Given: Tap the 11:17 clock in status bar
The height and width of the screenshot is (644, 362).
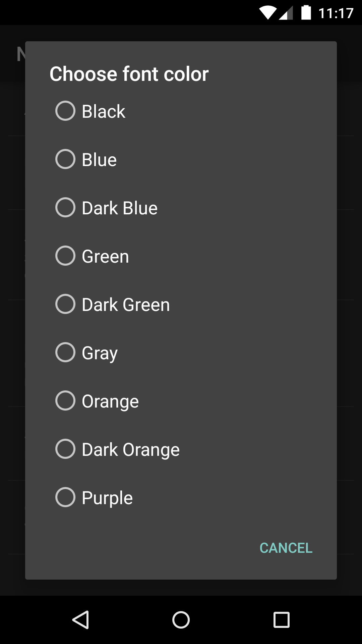Looking at the screenshot, I should (x=336, y=13).
